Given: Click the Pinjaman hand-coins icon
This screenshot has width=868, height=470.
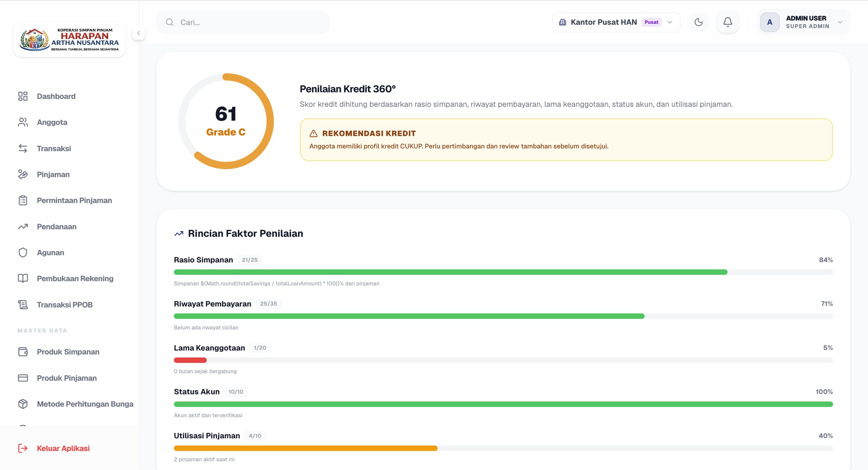Looking at the screenshot, I should click(23, 174).
